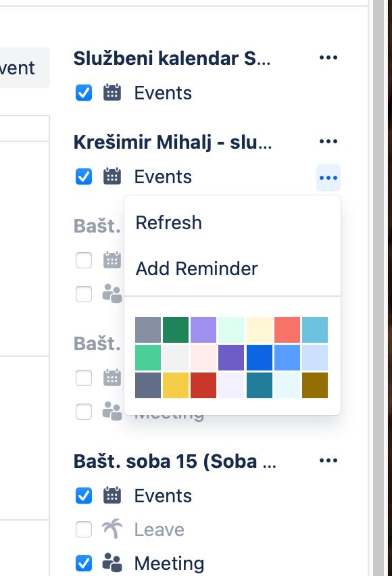Viewport: 392px width, 576px height.
Task: Open the ellipsis menu for Službeni kalendar
Action: pyautogui.click(x=328, y=57)
